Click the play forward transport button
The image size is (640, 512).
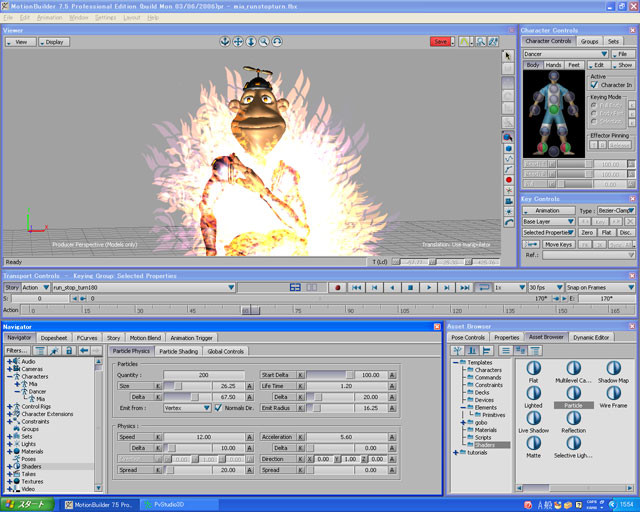click(x=429, y=287)
